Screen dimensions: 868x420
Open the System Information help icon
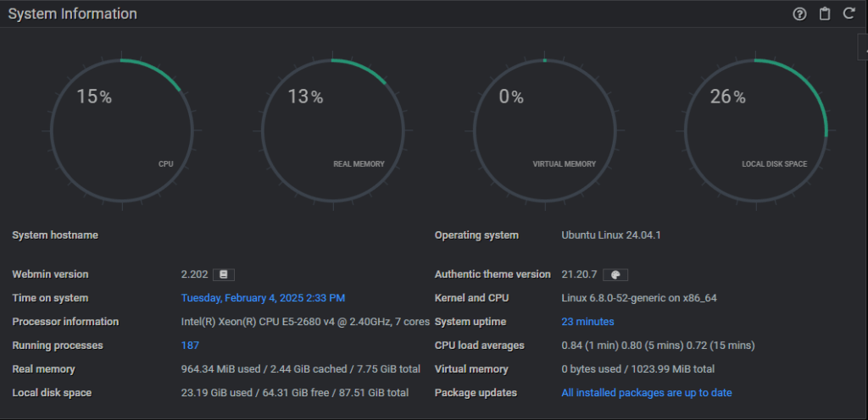pos(799,14)
